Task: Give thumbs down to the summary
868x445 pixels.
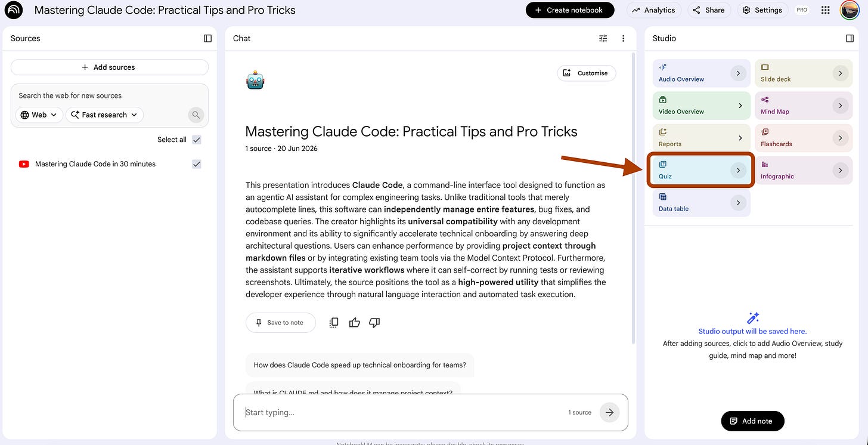Action: (374, 323)
